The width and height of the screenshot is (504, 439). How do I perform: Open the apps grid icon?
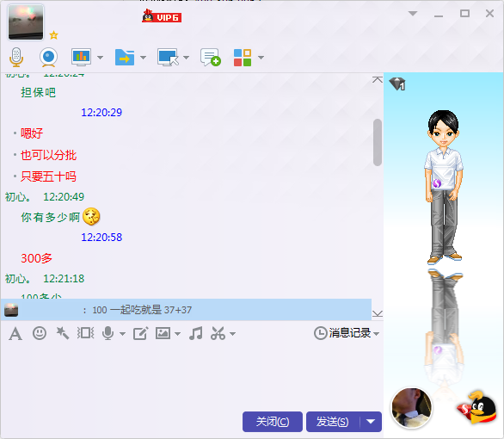[243, 58]
